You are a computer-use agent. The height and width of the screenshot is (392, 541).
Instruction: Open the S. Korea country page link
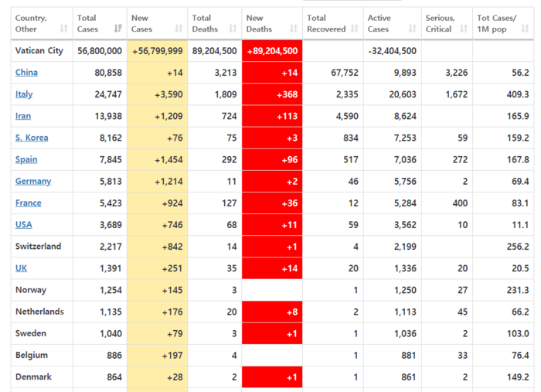point(32,138)
